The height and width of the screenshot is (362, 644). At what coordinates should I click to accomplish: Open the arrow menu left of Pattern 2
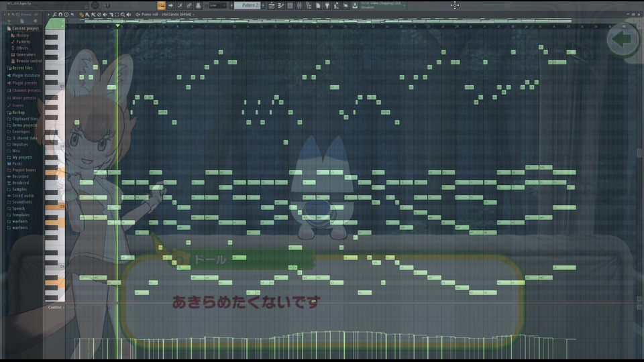231,5
